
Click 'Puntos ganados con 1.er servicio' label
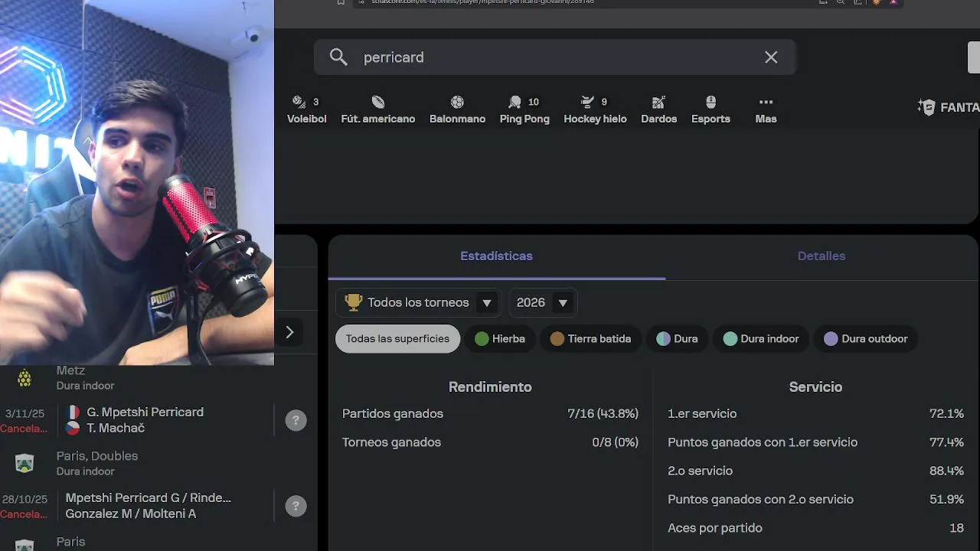coord(763,442)
